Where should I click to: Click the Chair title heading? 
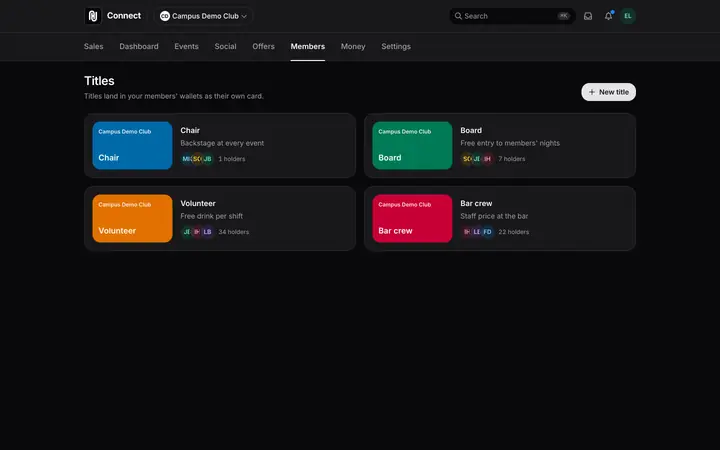pos(190,130)
